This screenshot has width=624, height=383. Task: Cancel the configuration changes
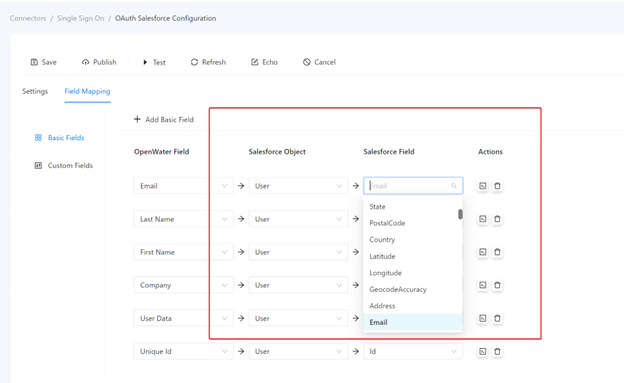pyautogui.click(x=319, y=62)
